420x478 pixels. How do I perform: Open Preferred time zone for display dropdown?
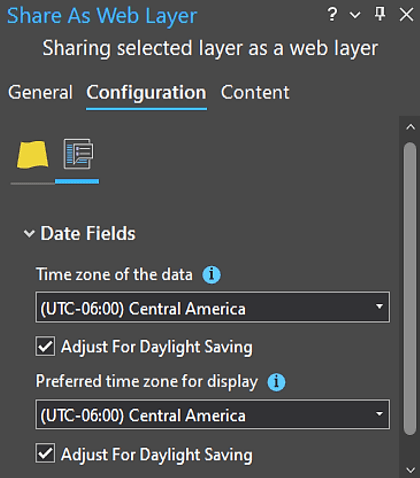tap(213, 414)
